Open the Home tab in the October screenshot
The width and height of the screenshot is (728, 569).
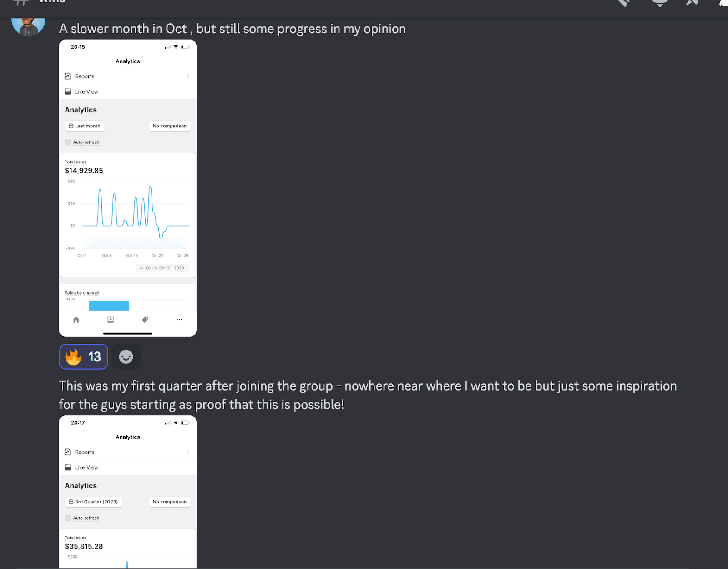coord(76,320)
